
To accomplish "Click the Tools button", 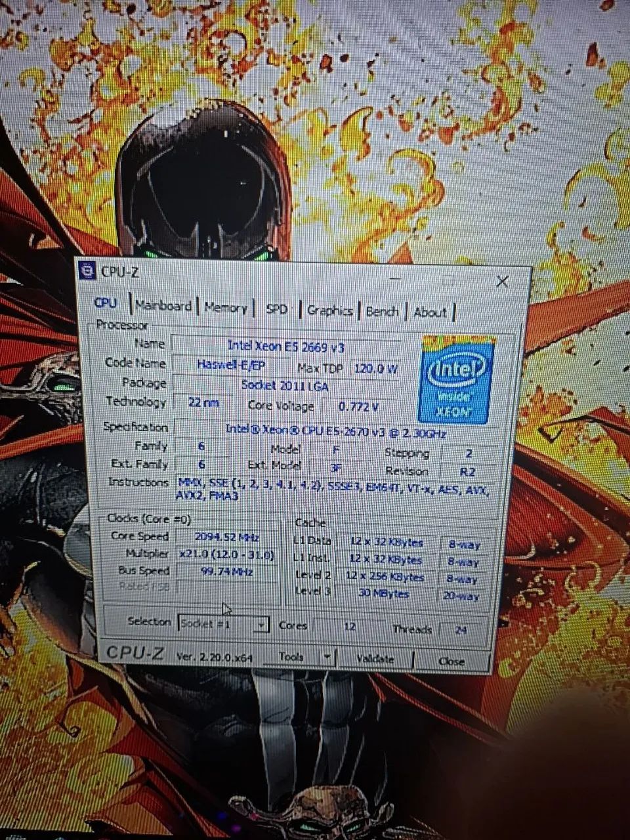I will pyautogui.click(x=293, y=656).
